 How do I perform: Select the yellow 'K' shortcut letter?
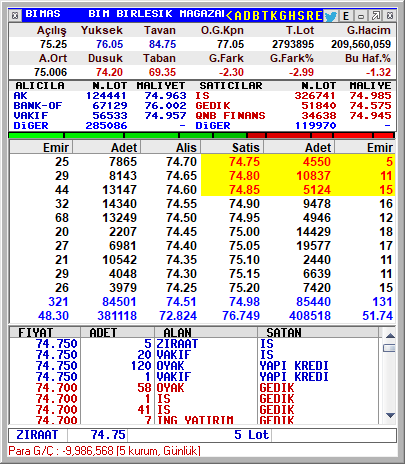(x=274, y=16)
